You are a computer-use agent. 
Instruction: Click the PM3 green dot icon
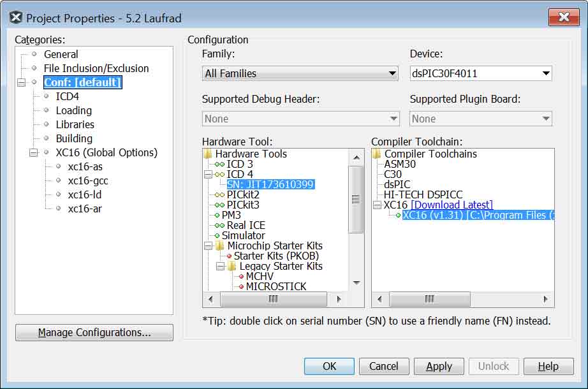pyautogui.click(x=217, y=216)
